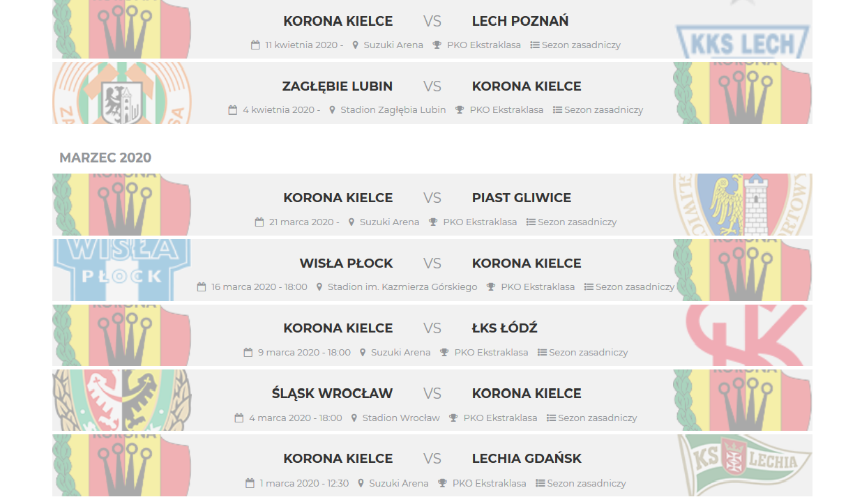
Task: Select the PIAST GLIWICE team name
Action: point(522,198)
